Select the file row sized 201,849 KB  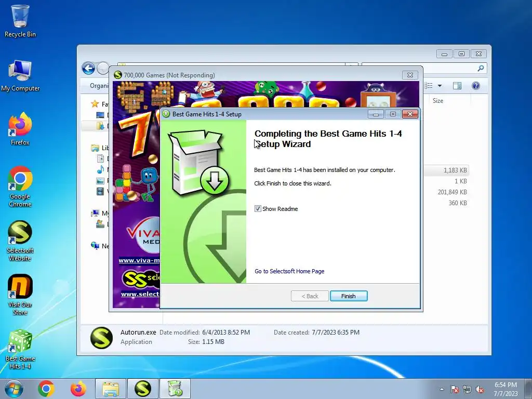point(446,192)
